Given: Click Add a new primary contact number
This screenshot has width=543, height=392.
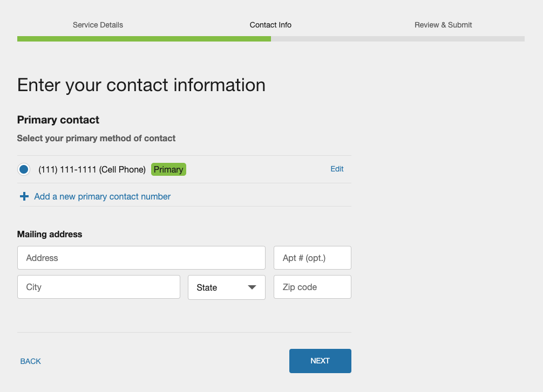Looking at the screenshot, I should pos(102,196).
